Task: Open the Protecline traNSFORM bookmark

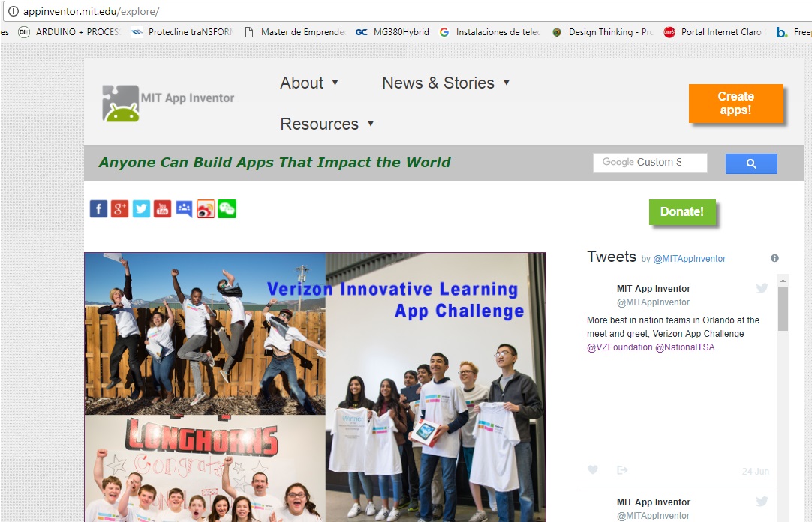Action: [x=182, y=32]
